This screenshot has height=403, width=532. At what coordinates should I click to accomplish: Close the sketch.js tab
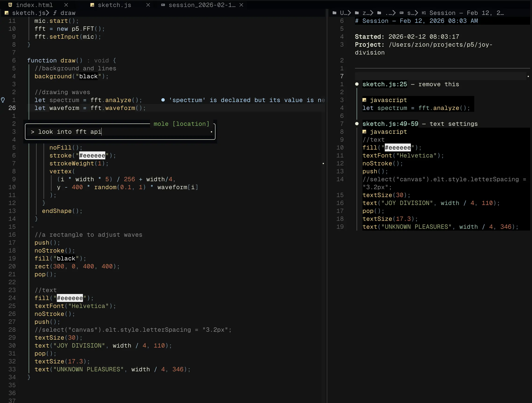tap(148, 5)
